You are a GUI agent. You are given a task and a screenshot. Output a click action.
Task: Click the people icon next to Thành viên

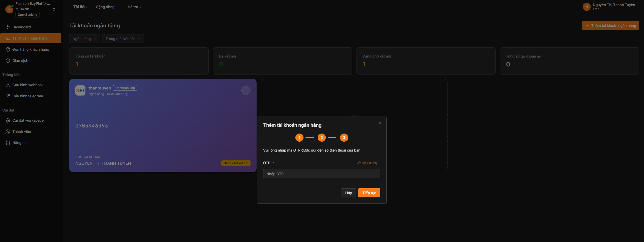tap(8, 132)
